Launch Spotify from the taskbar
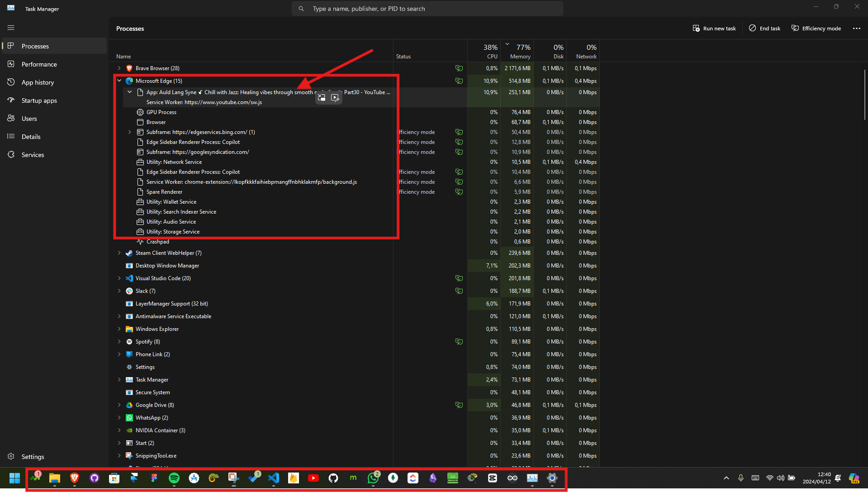Screen dimensions: 868x492 click(x=174, y=478)
